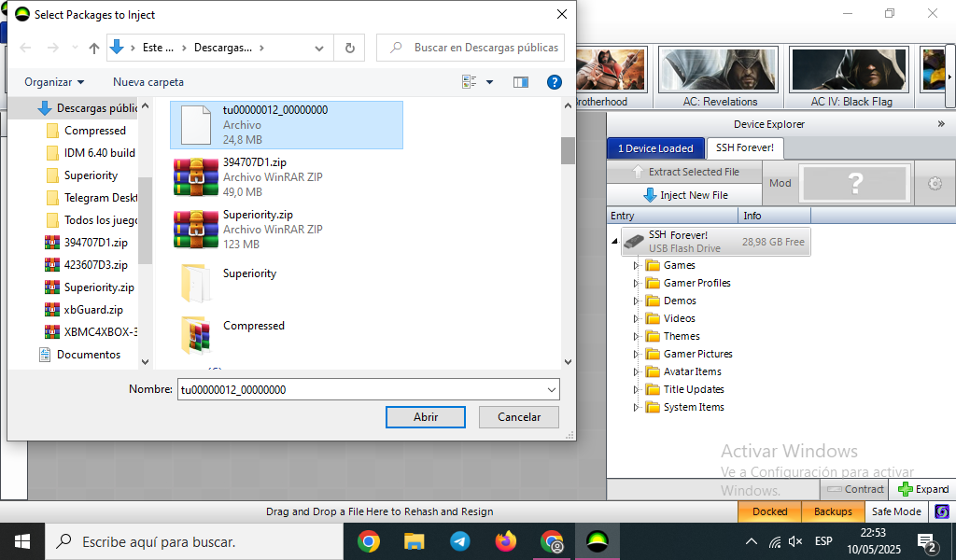Open AC IV: Black Flag thumbnail
The height and width of the screenshot is (560, 956).
coord(850,77)
